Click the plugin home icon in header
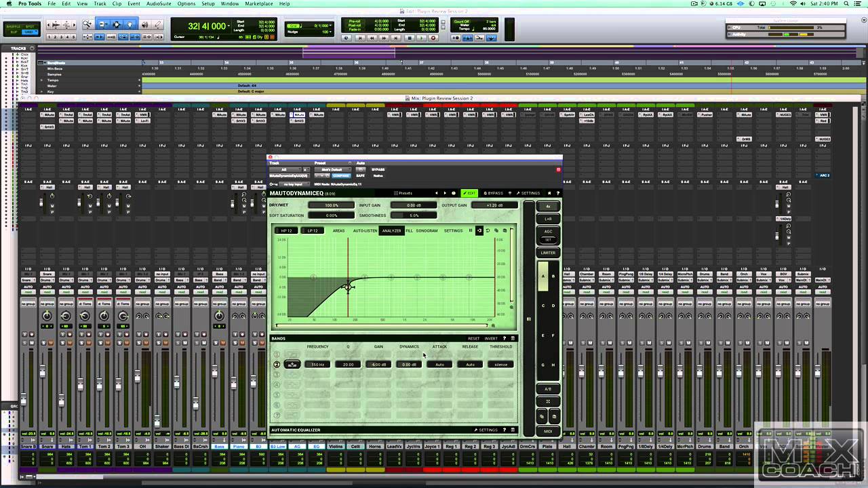Viewport: 868px width, 488px height. point(550,193)
